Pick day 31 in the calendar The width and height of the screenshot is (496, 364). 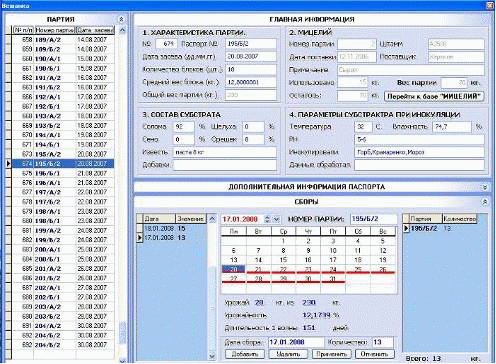(x=333, y=279)
